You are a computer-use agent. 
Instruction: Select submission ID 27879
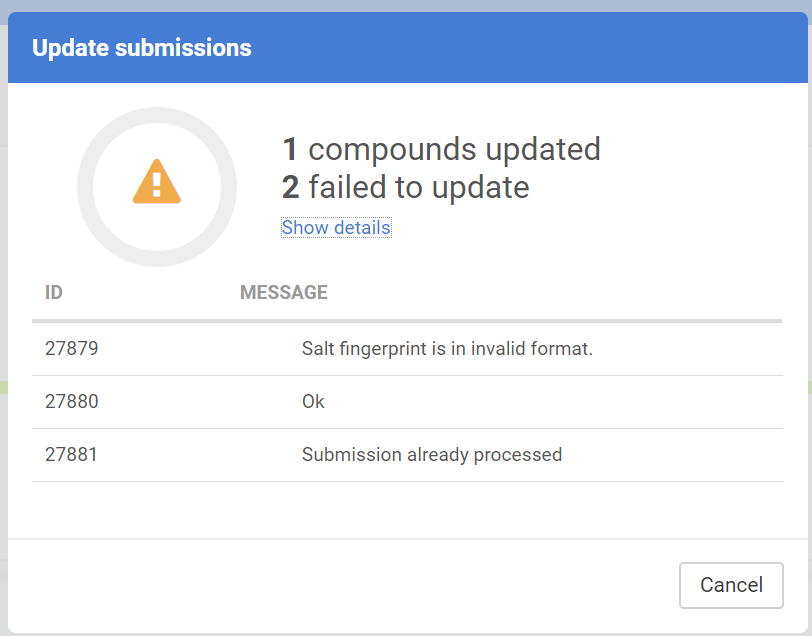pos(72,349)
